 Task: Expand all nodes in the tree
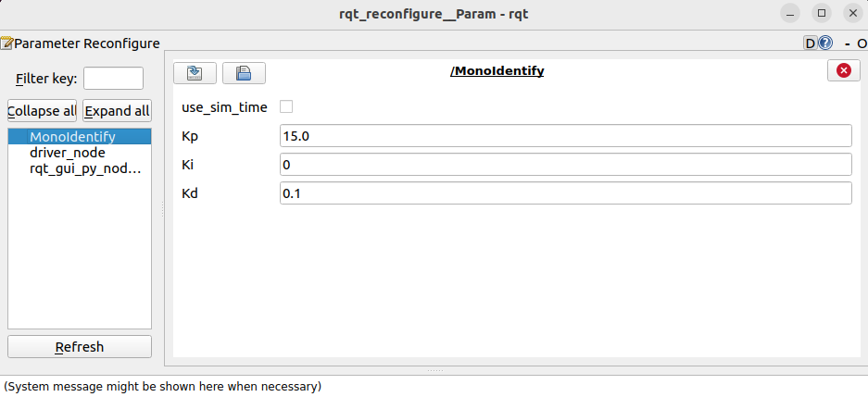coord(117,111)
